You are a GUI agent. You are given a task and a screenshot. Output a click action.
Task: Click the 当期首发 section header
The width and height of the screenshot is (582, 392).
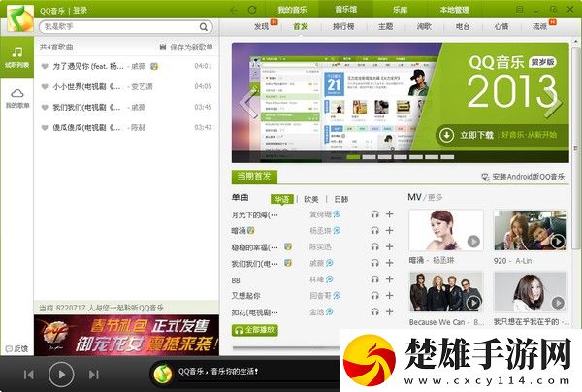[254, 177]
